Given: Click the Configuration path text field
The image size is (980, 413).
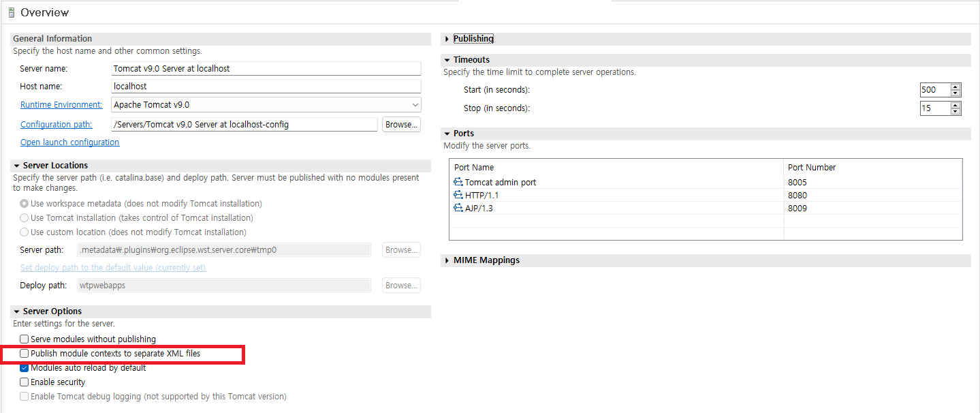Looking at the screenshot, I should 244,124.
